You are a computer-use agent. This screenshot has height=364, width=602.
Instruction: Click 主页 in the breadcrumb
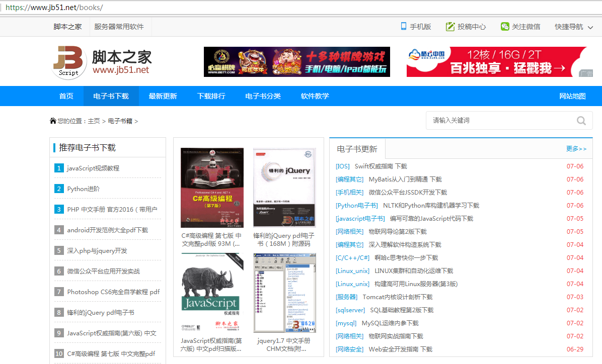pos(94,121)
